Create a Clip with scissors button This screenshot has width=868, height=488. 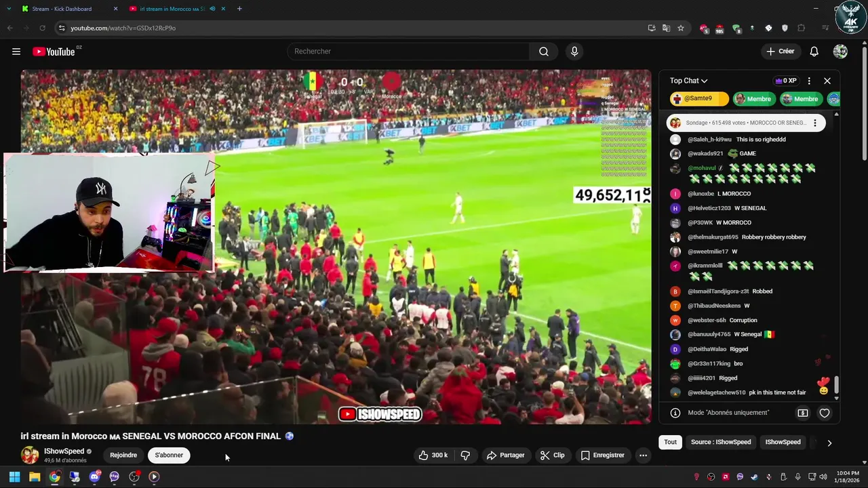[x=552, y=455]
